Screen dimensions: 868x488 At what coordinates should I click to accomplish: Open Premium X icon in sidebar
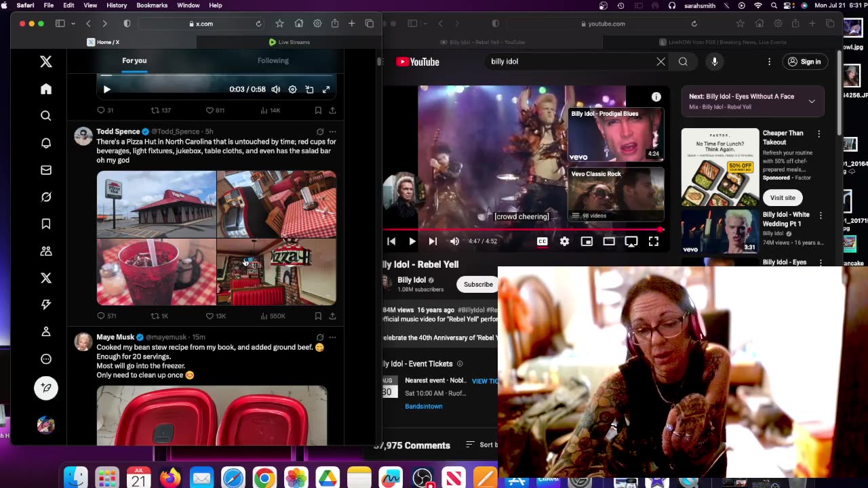pyautogui.click(x=46, y=278)
